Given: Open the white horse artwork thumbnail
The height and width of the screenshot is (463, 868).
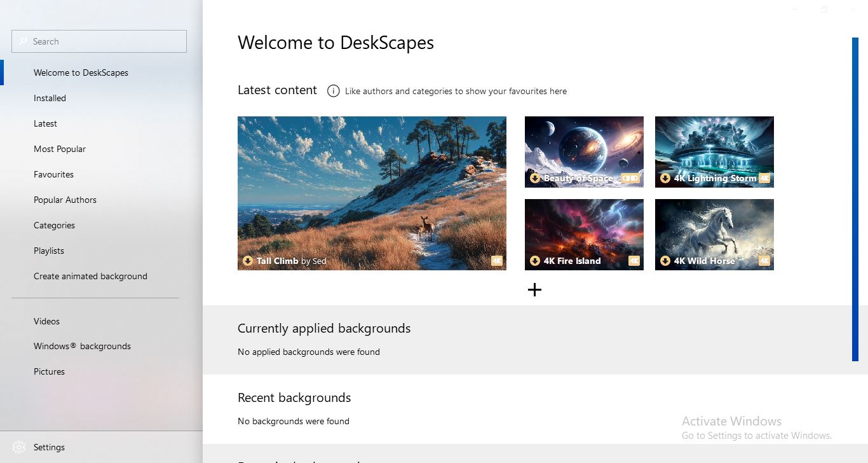Looking at the screenshot, I should tap(714, 229).
